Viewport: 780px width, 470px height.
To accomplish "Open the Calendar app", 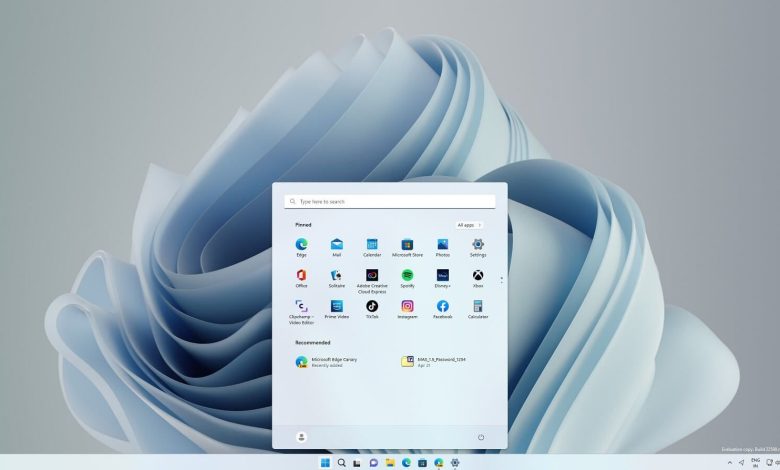I will point(372,247).
